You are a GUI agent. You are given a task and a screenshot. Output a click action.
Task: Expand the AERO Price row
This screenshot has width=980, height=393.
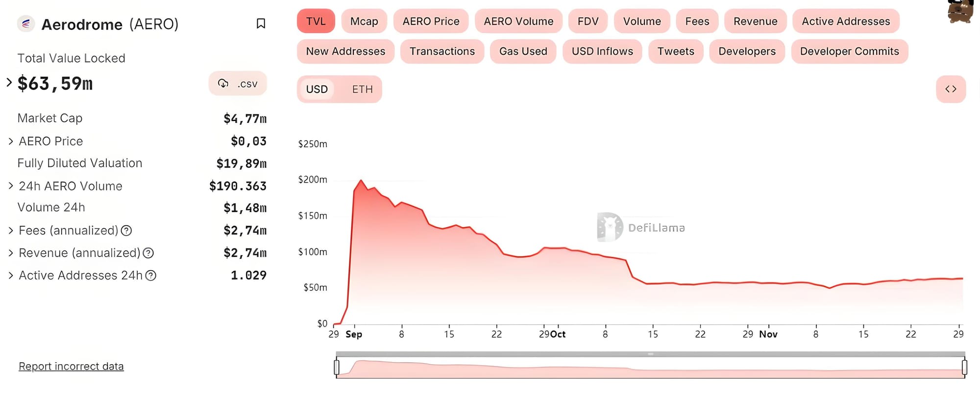point(11,141)
